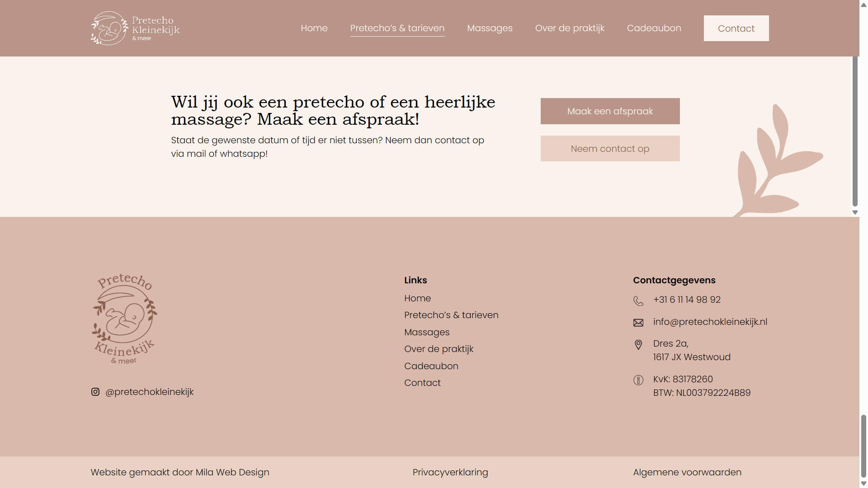Click the Instagram icon in the footer
Screen dimensions: 868x488
click(95, 392)
